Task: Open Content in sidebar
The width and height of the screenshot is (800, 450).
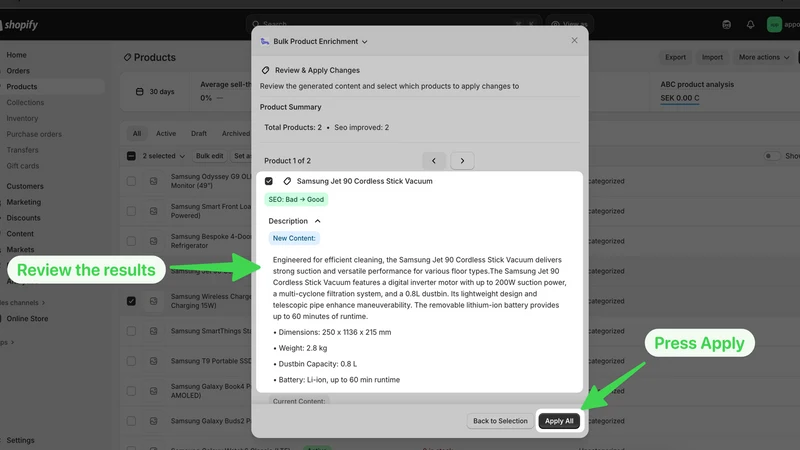Action: point(20,233)
